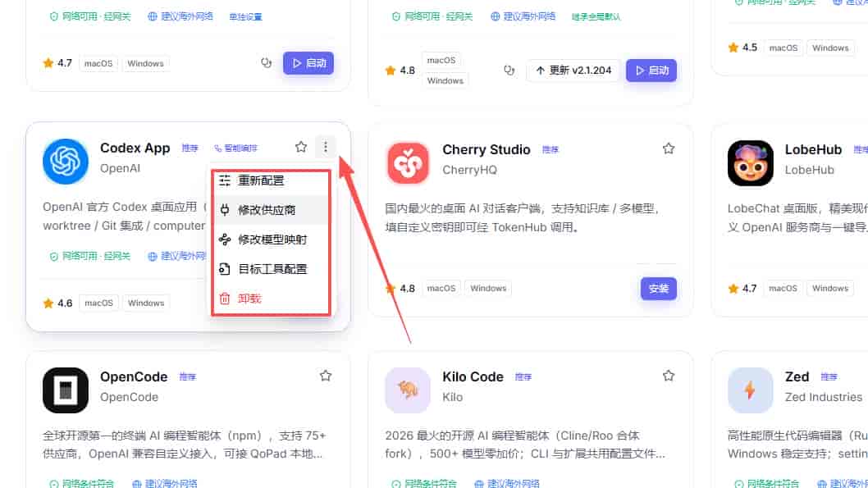
Task: Open the 单独设置 link
Action: (246, 16)
